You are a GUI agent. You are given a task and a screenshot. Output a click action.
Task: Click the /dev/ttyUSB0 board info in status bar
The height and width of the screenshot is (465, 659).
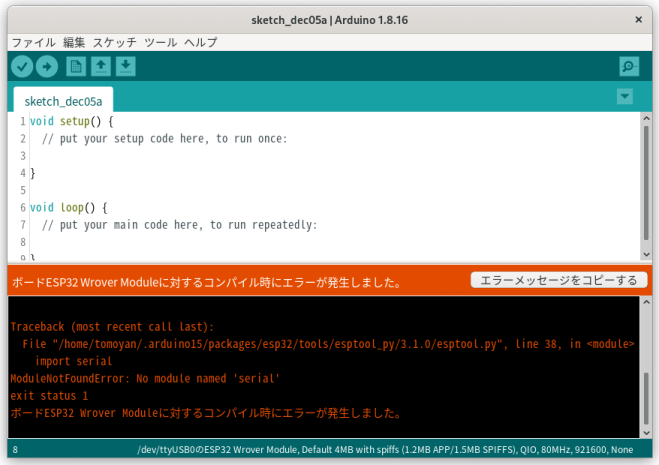(385, 449)
